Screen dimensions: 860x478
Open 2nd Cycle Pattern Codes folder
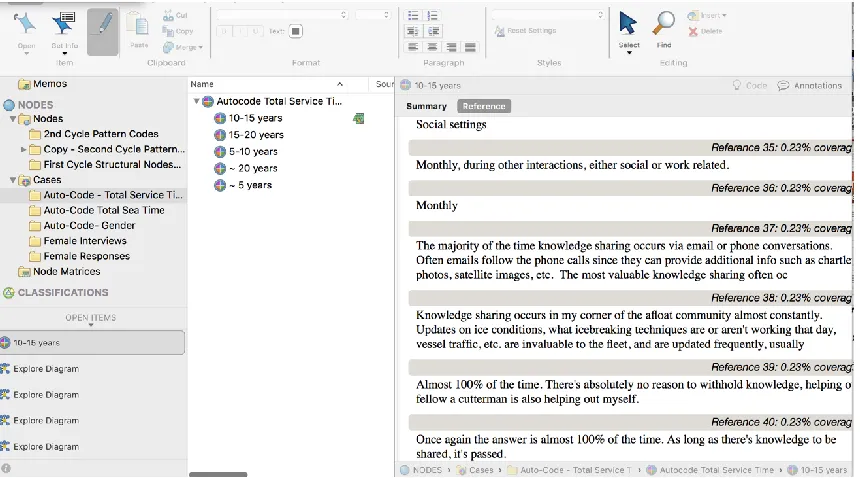[94, 134]
